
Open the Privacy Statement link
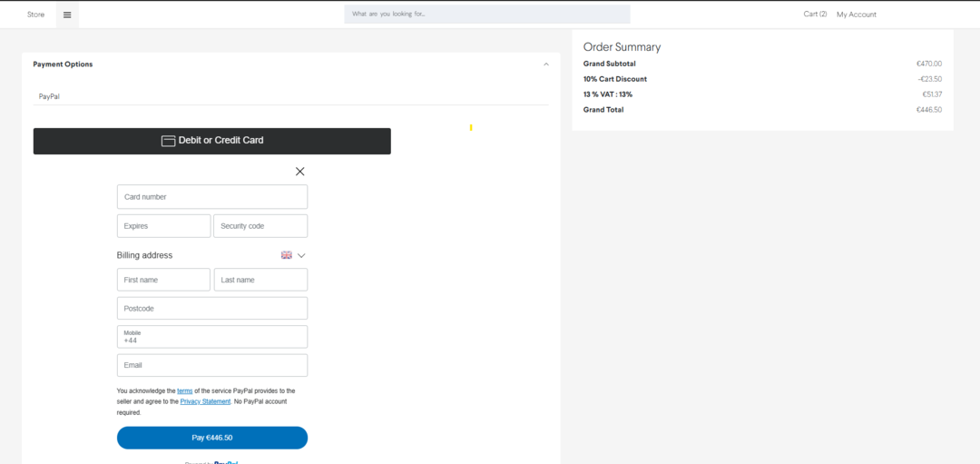point(206,401)
